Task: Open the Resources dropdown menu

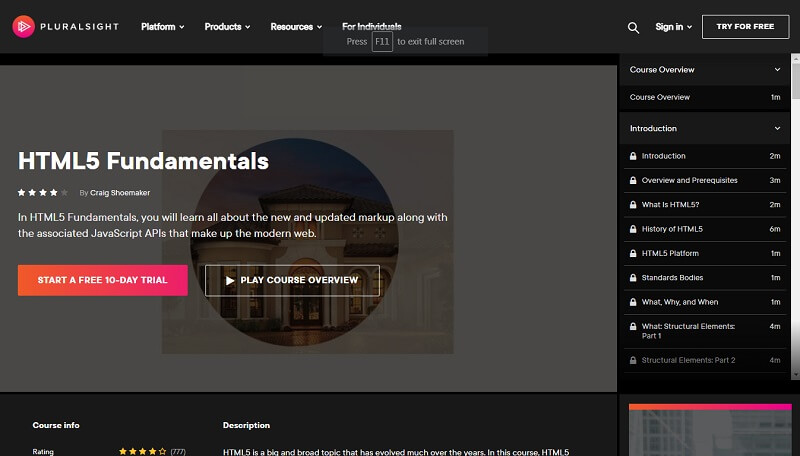Action: pyautogui.click(x=296, y=27)
